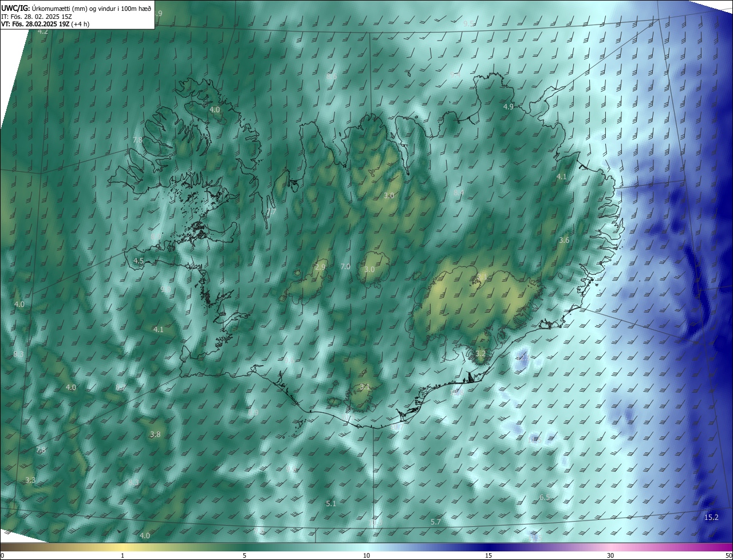Select the 4.9 value label
733x560 pixels.
tap(509, 107)
